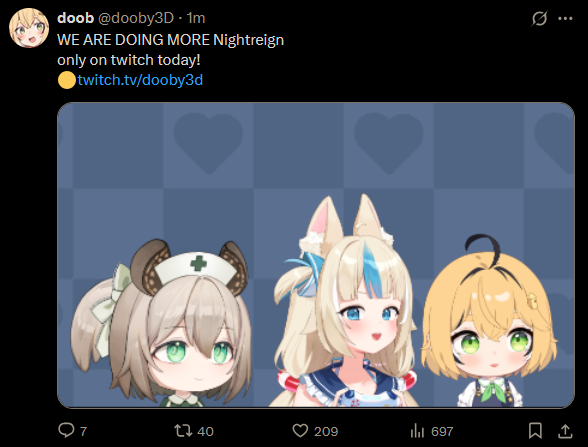Screen dimensions: 588x447
Task: Click the post text about Nightreign
Action: (170, 50)
